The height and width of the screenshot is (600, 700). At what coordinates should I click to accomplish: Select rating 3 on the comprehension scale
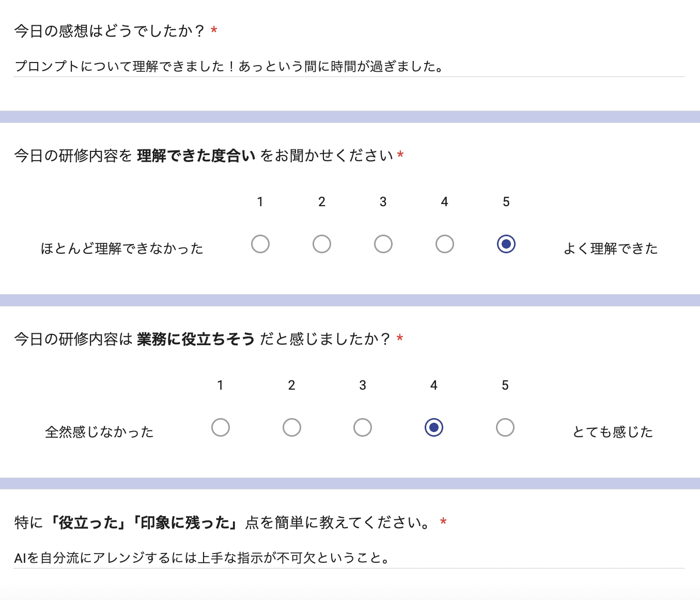382,243
